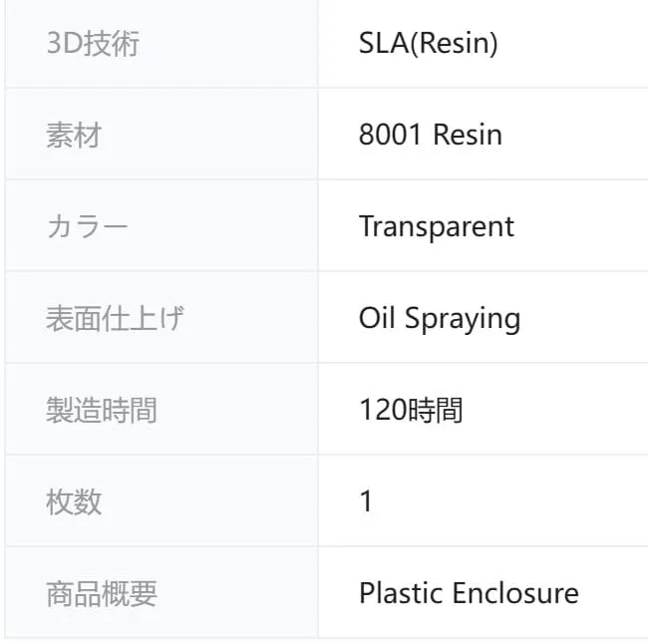
Task: Click the word Plastic
Action: (401, 593)
